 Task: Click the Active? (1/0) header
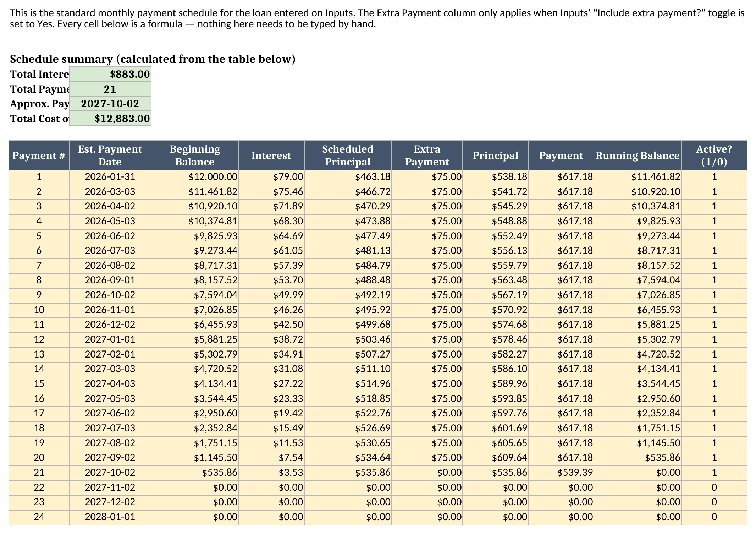714,156
